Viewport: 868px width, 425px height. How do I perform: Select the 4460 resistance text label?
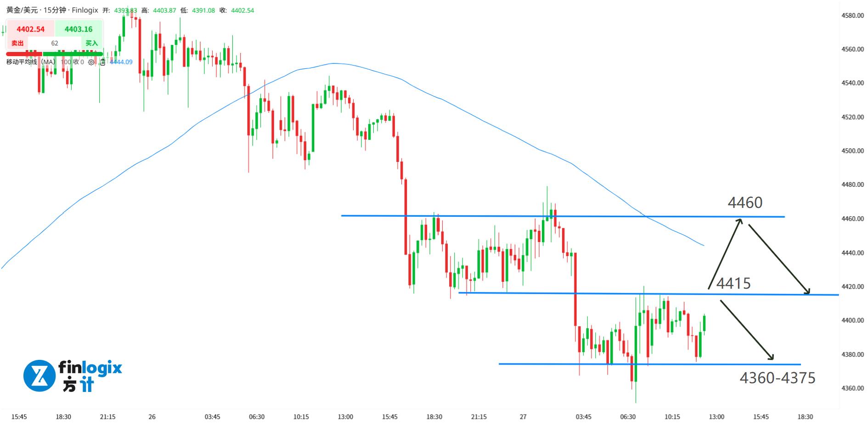click(745, 202)
